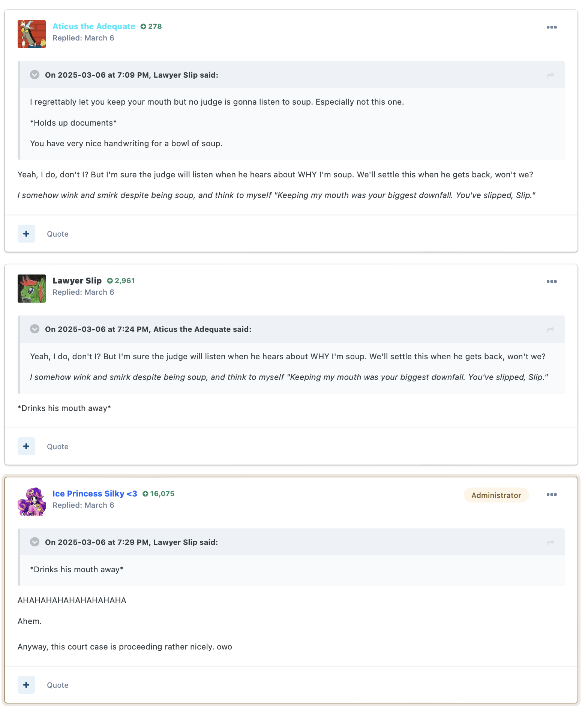Image resolution: width=588 pixels, height=714 pixels.
Task: Open options menu on Lawyer Slip's post
Action: (551, 282)
